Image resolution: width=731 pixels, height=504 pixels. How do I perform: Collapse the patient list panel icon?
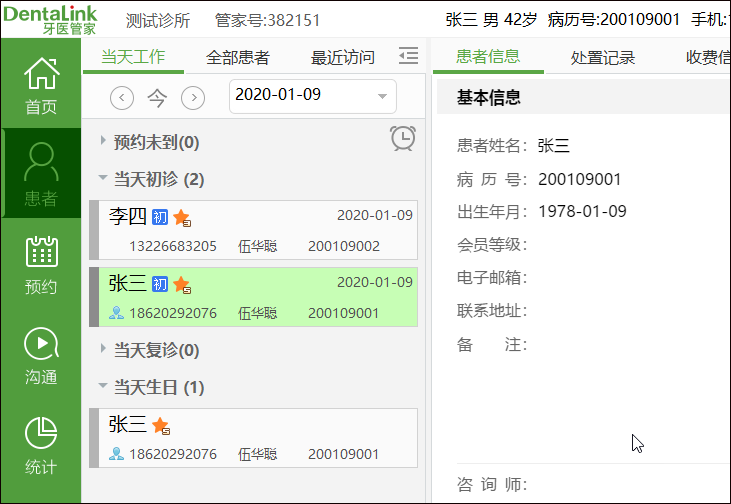point(408,56)
